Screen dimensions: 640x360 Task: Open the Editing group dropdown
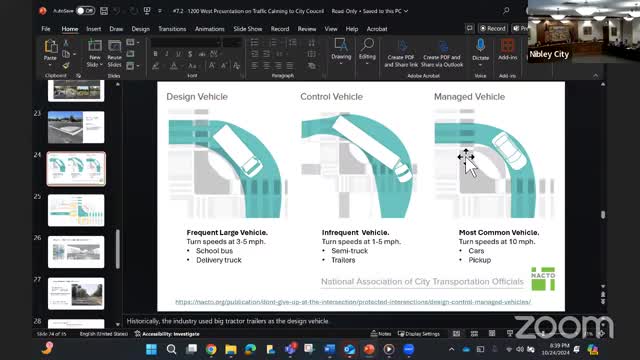(367, 51)
